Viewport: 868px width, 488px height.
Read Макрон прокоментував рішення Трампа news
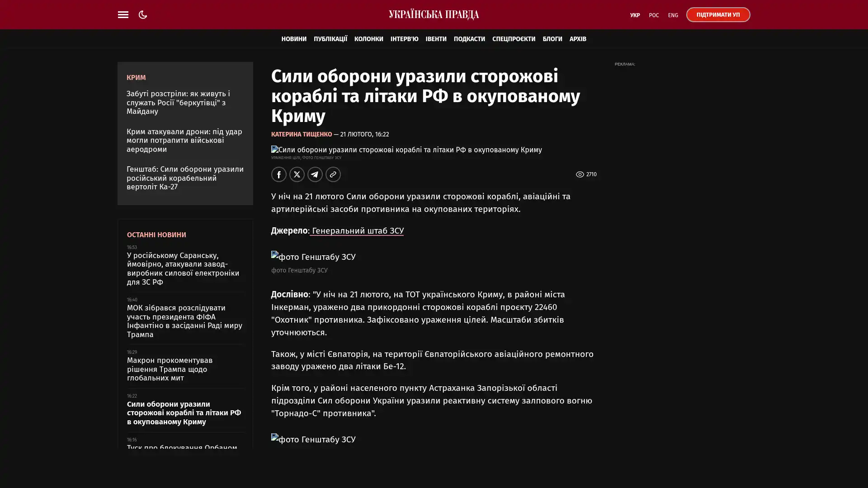(x=170, y=369)
